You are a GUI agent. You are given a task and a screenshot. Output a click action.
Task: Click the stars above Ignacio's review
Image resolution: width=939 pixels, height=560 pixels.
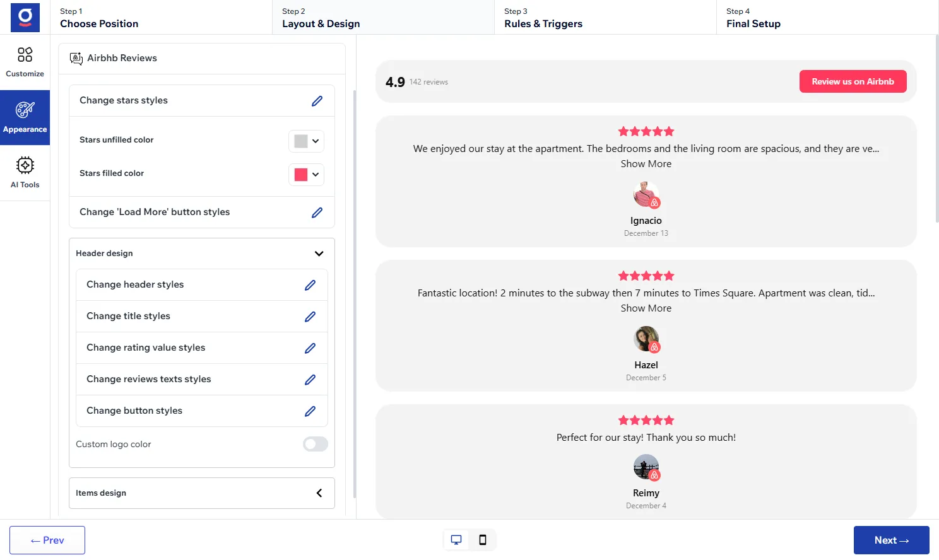click(646, 131)
